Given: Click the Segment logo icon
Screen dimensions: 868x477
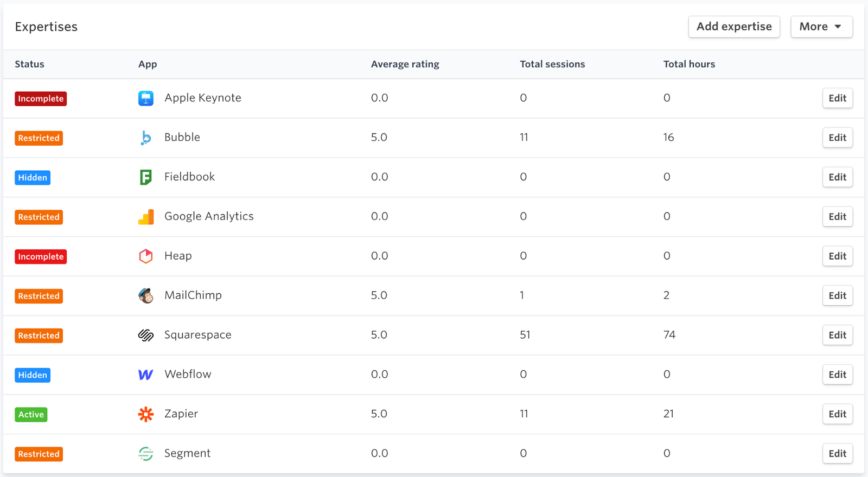Looking at the screenshot, I should coord(146,454).
